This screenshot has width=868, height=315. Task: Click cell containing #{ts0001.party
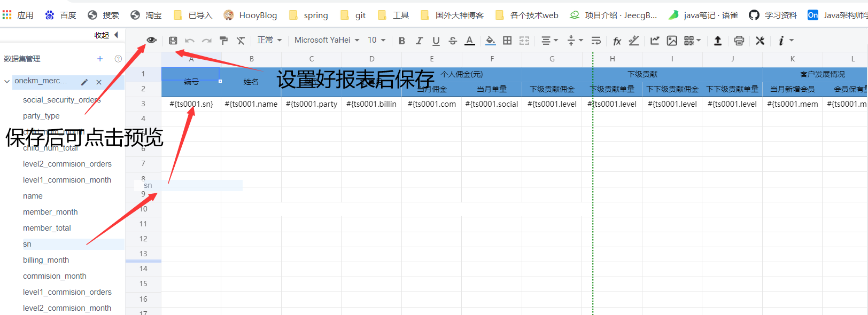coord(312,104)
